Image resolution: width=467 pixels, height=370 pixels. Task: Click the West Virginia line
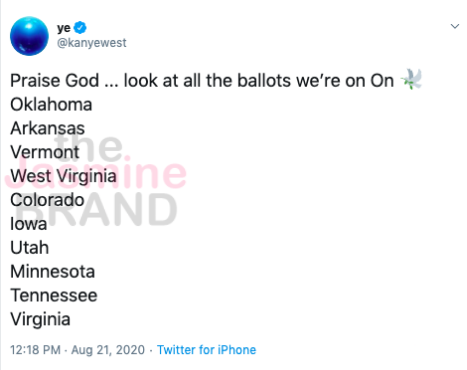point(63,176)
